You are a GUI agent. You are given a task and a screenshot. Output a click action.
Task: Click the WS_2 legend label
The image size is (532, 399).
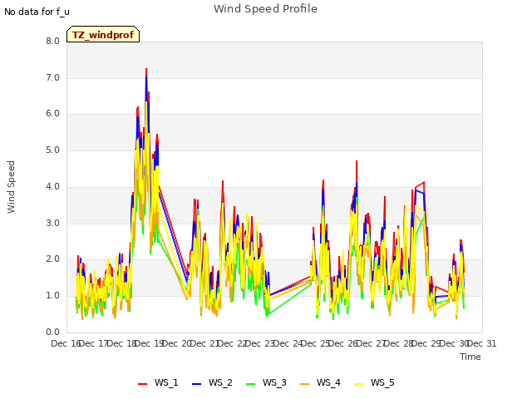point(220,382)
